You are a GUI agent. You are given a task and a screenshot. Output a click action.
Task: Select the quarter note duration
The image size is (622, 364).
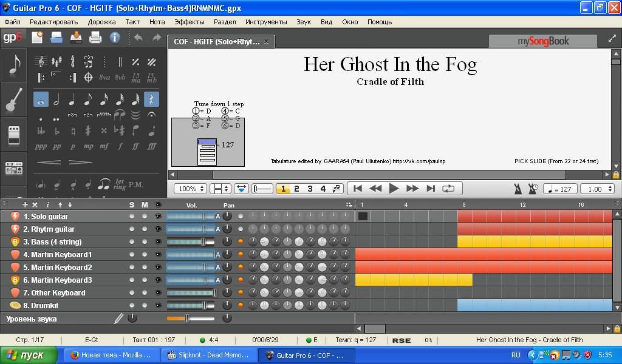[72, 99]
